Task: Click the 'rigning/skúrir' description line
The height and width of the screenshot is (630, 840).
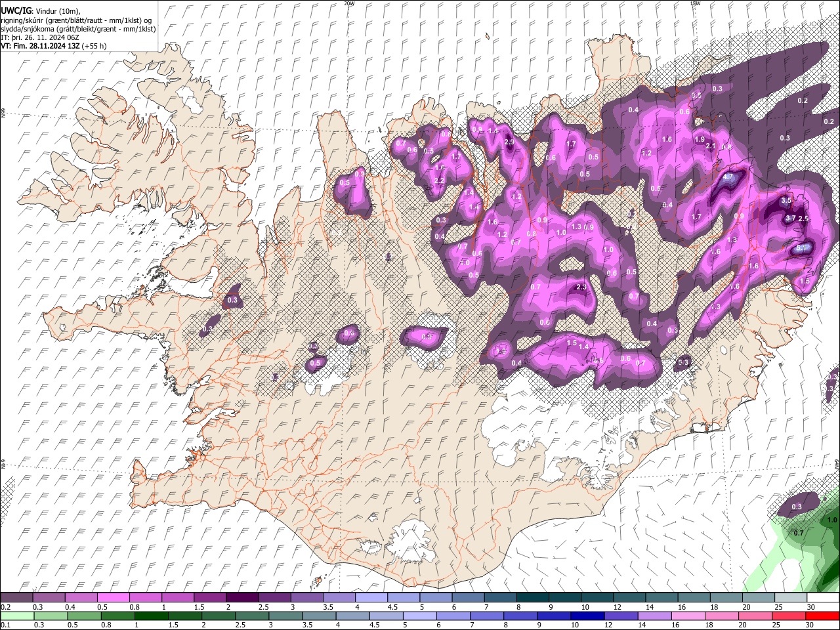Action: point(76,20)
